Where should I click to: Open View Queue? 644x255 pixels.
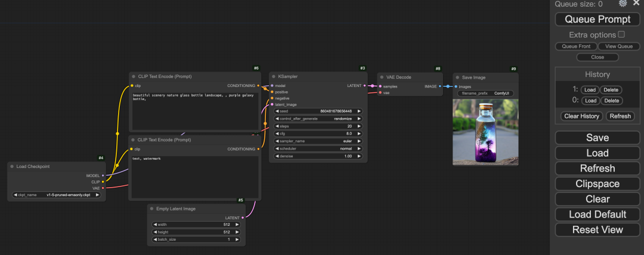[x=619, y=46]
